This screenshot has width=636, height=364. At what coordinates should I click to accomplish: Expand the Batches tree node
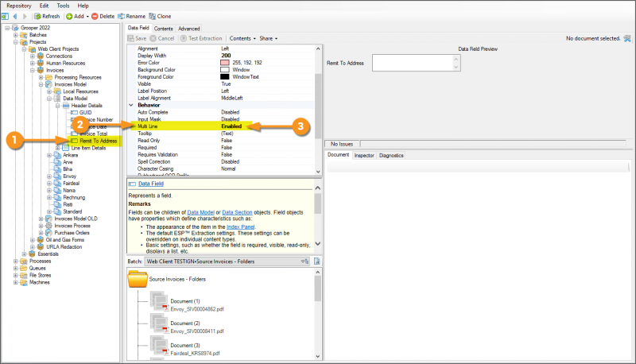pos(16,35)
